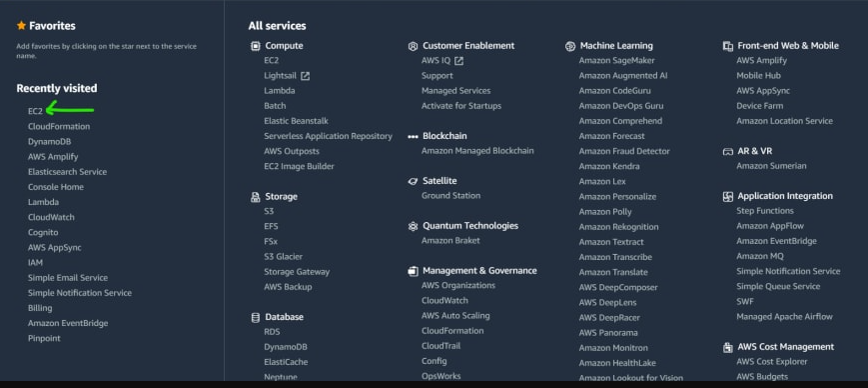Open S3 under Storage

(269, 211)
